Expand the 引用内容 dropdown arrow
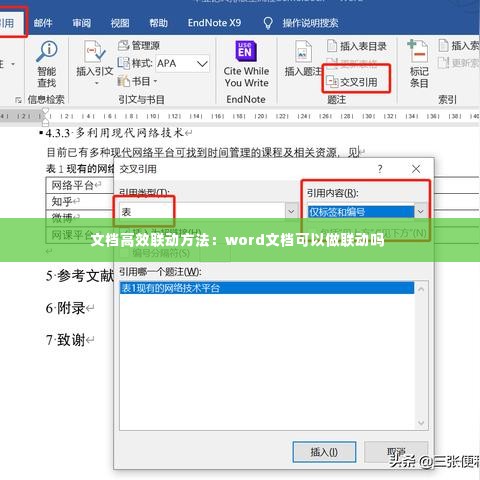The image size is (480, 480). coord(420,211)
